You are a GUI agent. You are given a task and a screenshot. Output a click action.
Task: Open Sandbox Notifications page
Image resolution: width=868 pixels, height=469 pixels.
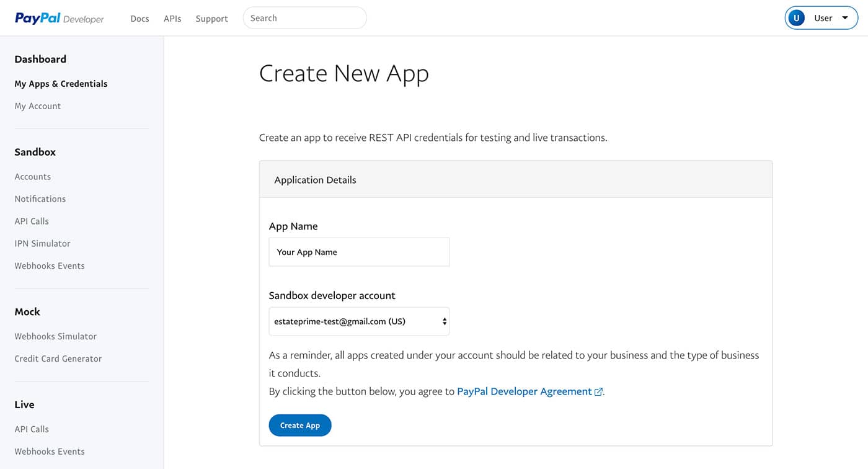pyautogui.click(x=40, y=199)
